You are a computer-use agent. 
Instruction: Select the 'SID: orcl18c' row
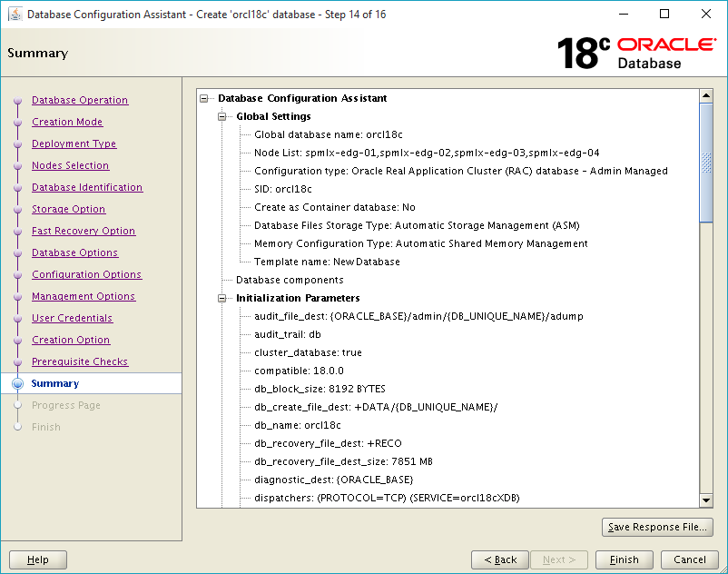282,189
